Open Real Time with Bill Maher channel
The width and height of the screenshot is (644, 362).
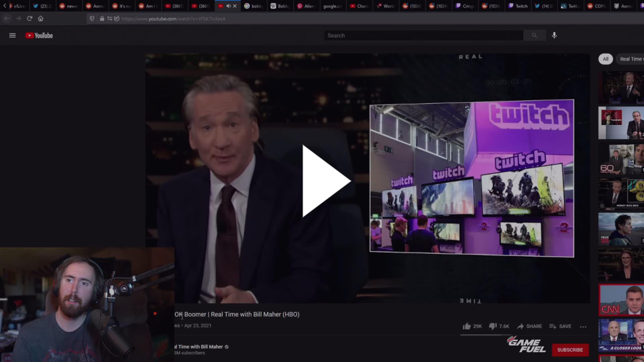tap(199, 347)
